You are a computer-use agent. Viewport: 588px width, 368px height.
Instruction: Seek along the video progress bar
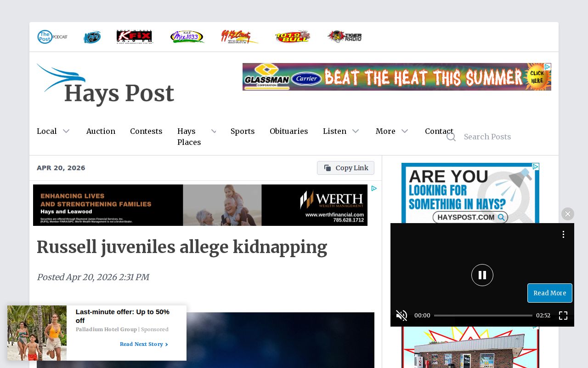[x=483, y=316]
